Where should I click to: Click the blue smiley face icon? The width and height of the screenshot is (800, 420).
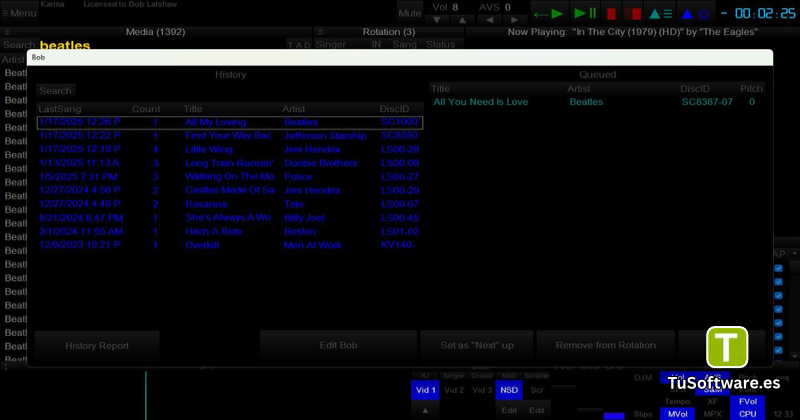(x=704, y=14)
